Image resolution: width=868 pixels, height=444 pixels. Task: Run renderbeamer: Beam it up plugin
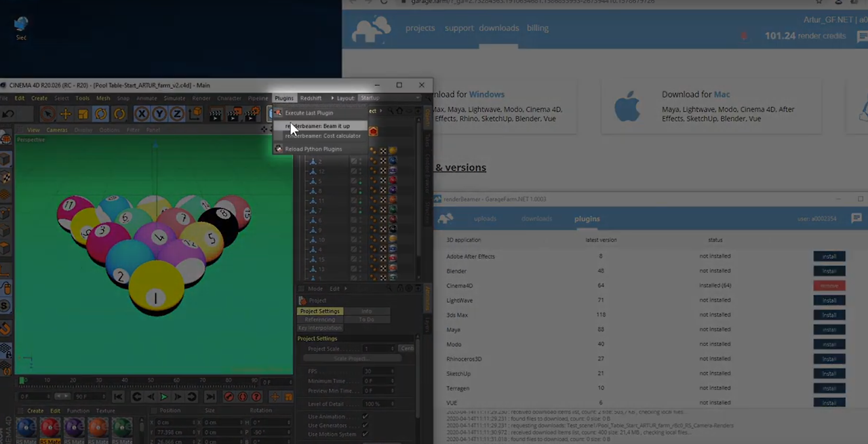[320, 125]
